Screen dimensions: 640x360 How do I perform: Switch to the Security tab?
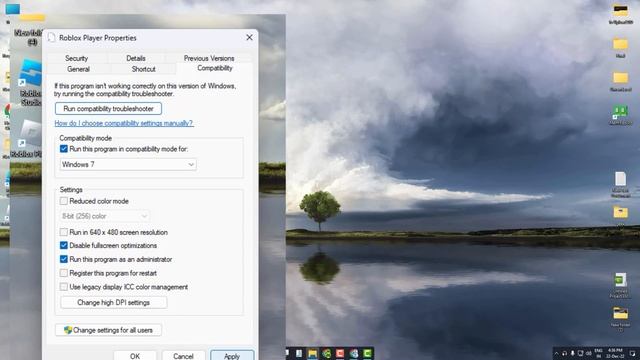[x=76, y=58]
